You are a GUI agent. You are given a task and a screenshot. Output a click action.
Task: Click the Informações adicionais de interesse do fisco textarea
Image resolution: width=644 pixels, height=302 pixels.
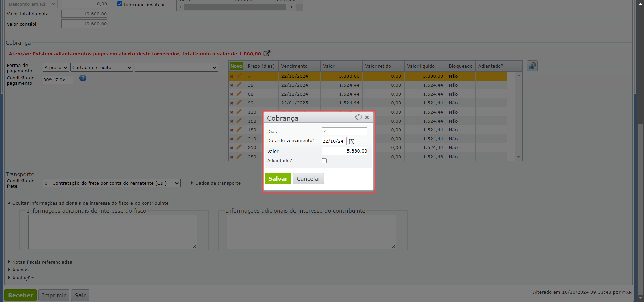click(113, 232)
